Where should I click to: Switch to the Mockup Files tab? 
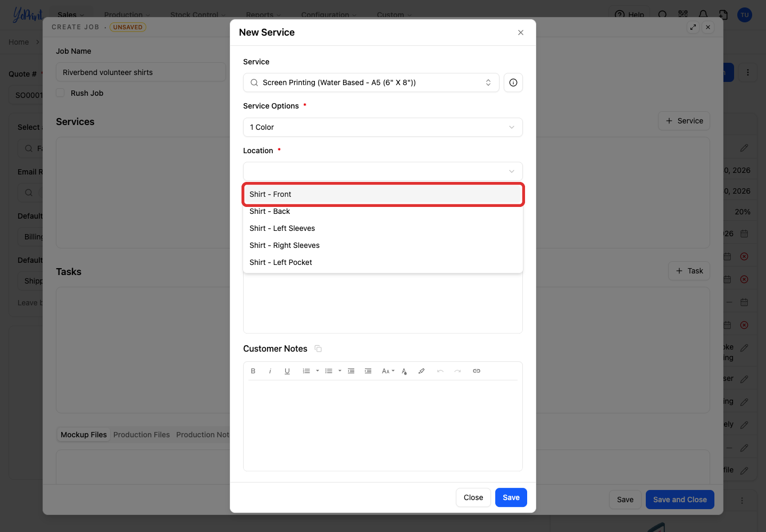tap(84, 435)
